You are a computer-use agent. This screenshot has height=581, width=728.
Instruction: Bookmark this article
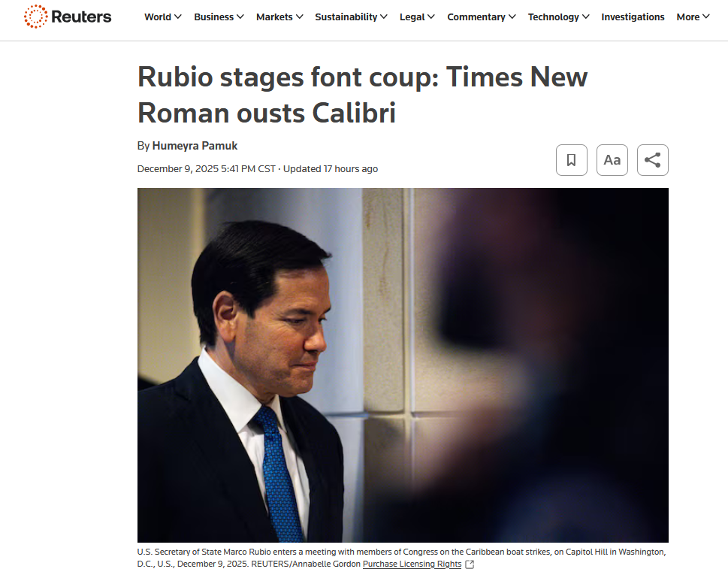[x=572, y=160]
